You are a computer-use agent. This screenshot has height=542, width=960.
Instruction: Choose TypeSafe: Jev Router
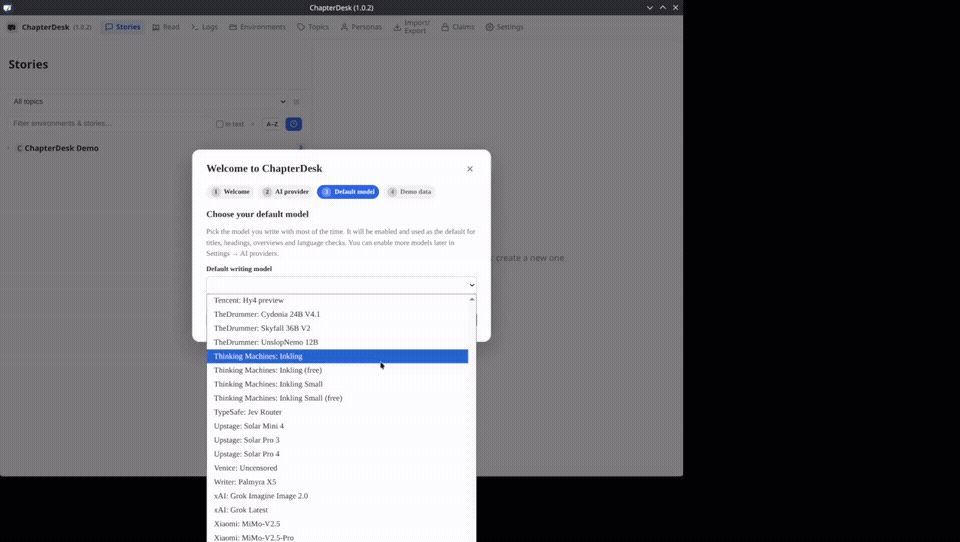[x=337, y=412]
